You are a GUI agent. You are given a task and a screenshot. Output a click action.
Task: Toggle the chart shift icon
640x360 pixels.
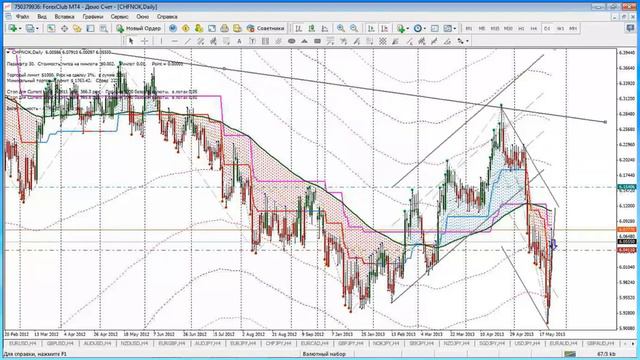pyautogui.click(x=384, y=28)
